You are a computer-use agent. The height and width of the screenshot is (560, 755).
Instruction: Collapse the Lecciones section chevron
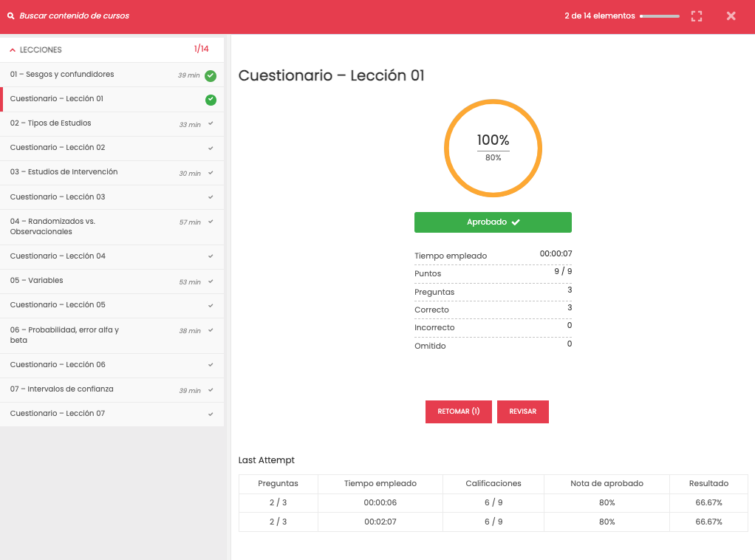13,50
